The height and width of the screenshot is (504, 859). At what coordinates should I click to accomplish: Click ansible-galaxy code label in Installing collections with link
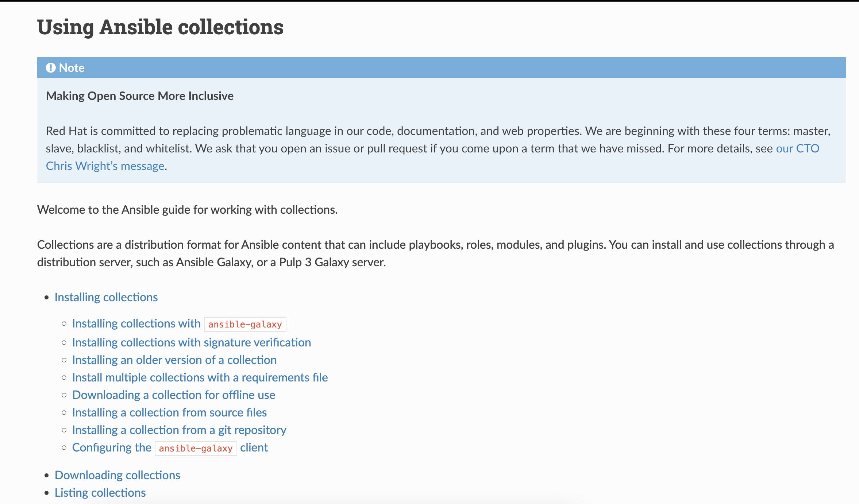point(245,324)
